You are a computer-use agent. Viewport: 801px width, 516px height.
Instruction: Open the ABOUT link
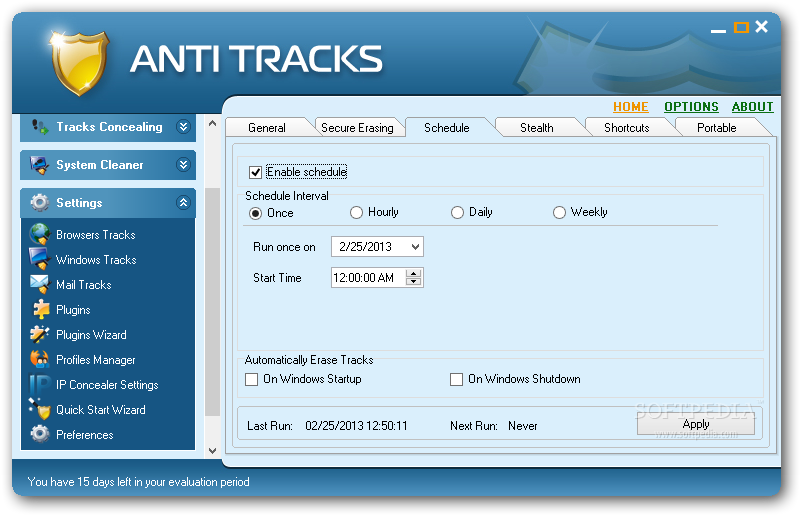752,107
